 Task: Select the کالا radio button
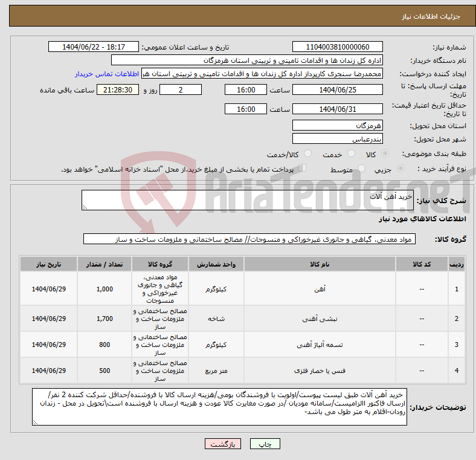click(x=385, y=154)
